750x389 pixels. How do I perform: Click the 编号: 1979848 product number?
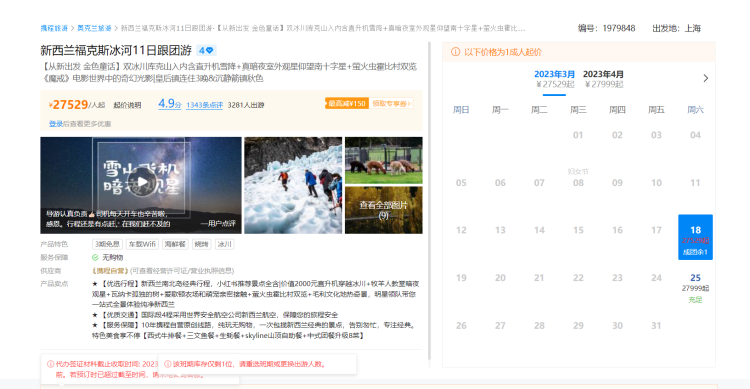(607, 28)
